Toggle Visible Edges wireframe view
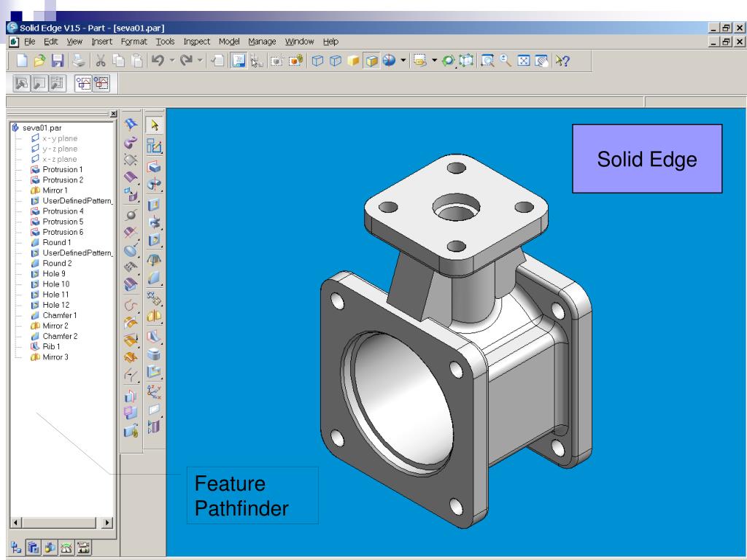The image size is (747, 560). pyautogui.click(x=317, y=61)
